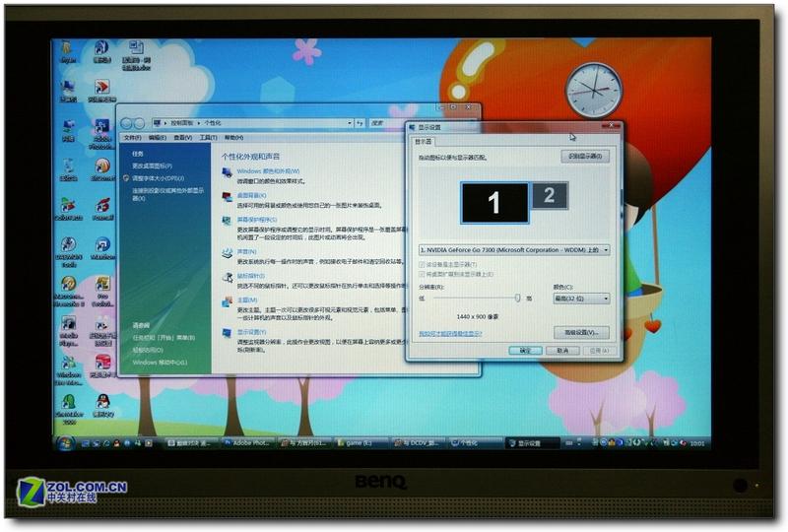788x532 pixels.
Task: Select monitor 2 thumbnail
Action: [550, 195]
